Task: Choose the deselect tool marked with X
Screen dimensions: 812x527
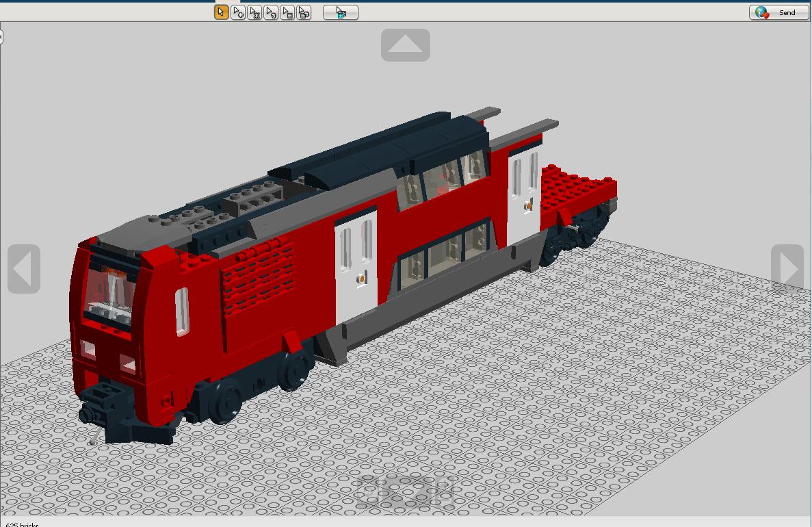Action: coord(254,12)
